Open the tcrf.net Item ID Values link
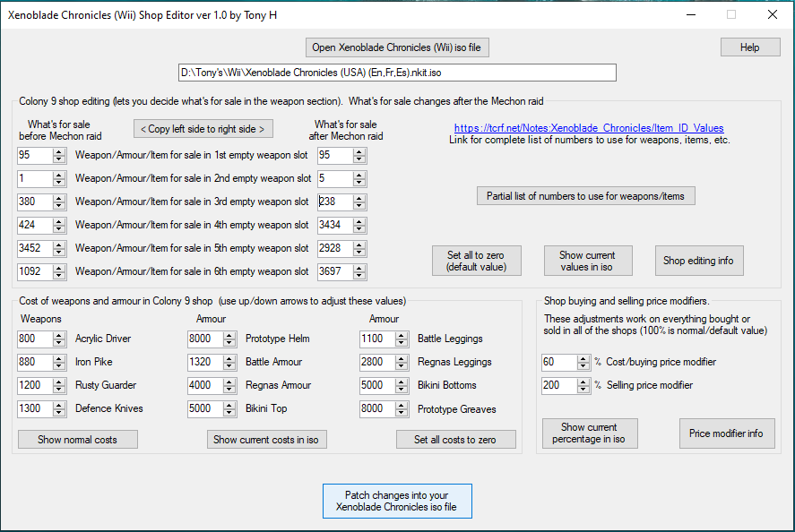The image size is (795, 532). tap(589, 128)
